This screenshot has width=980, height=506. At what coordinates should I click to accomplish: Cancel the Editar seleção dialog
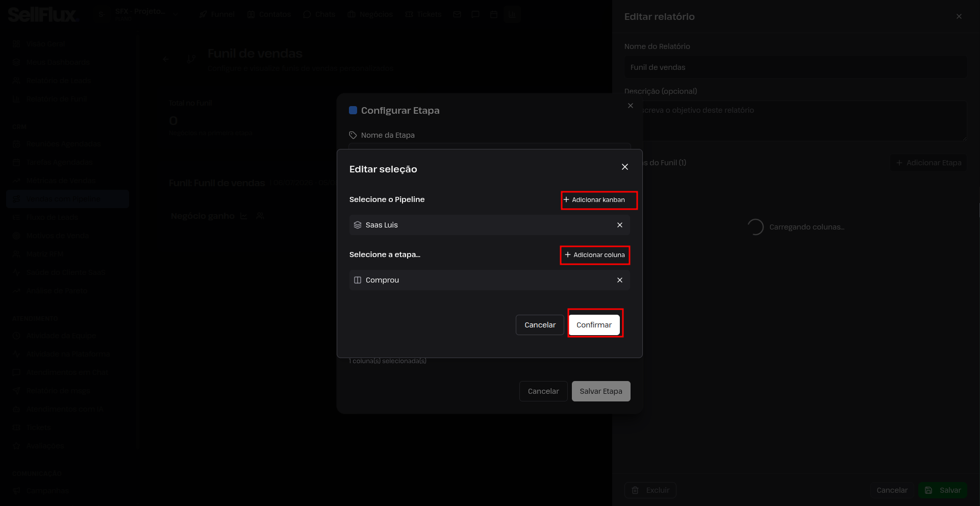540,325
